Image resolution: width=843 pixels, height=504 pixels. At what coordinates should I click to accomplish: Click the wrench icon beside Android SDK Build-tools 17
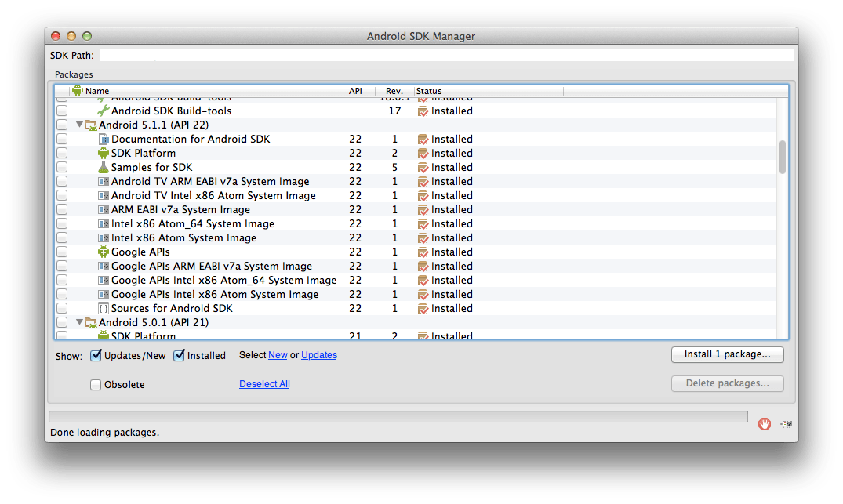103,111
